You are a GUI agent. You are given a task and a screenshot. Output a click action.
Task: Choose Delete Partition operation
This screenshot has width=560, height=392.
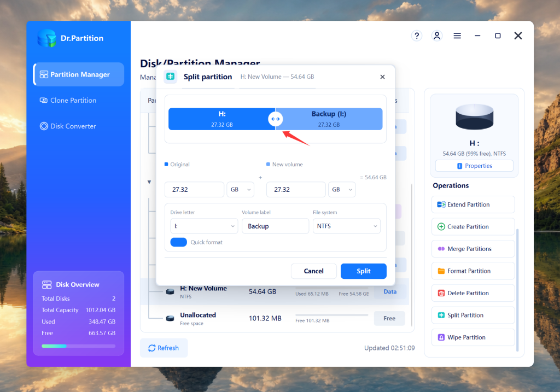point(473,293)
